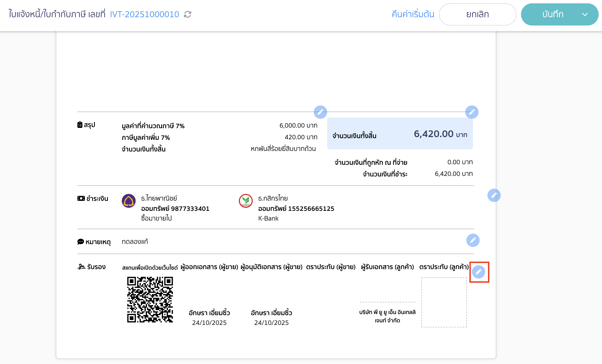The width and height of the screenshot is (602, 364).
Task: Click the signature icon beside รับรอง
Action: tap(81, 266)
